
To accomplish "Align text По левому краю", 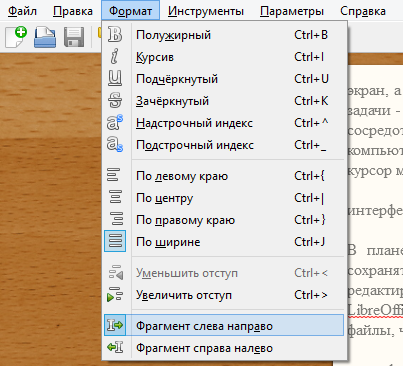I will pos(224,175).
